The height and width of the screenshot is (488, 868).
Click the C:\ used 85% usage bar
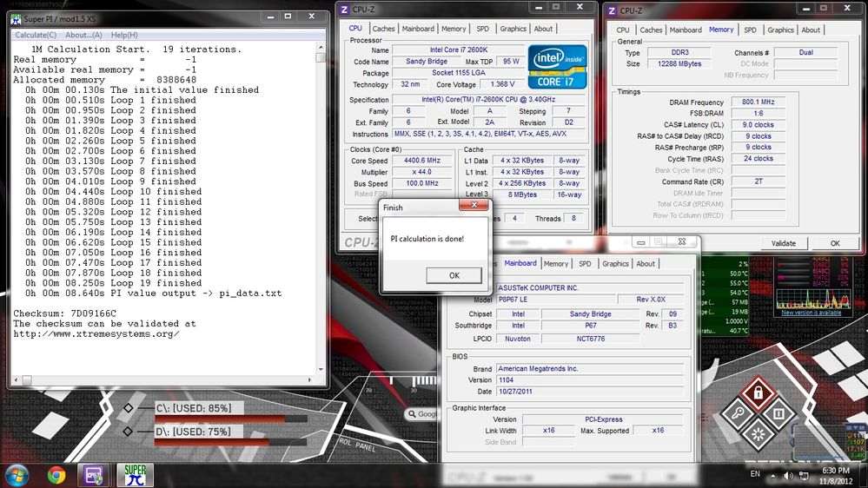(x=231, y=419)
